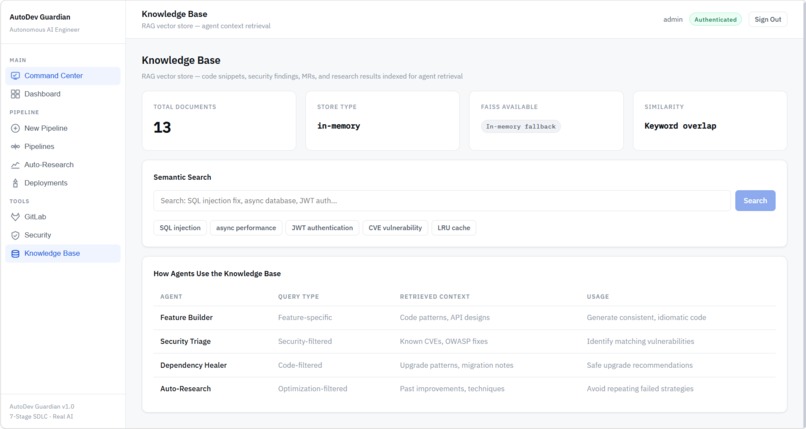806x429 pixels.
Task: Click the Optimization-filtered query type cell
Action: pos(313,389)
